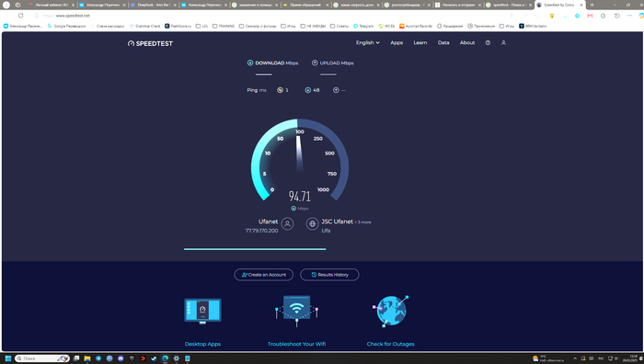The image size is (644, 364).
Task: Click the JSC Ufanet server globe icon
Action: (x=312, y=223)
